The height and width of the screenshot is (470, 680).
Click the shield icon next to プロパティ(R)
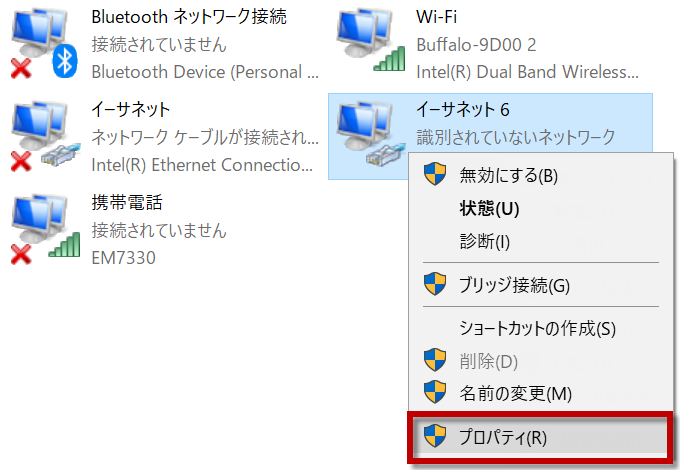[x=435, y=436]
